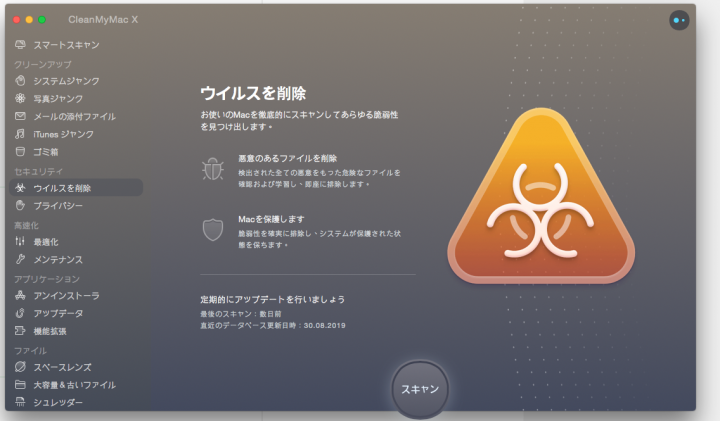Select the アンインストーラ icon
Viewport: 720px width, 421px height.
click(20, 295)
